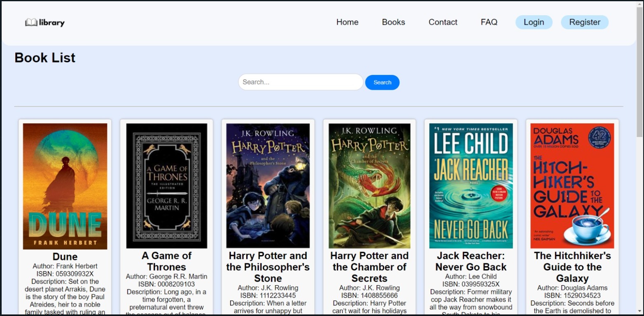Click "The Hitchhiker's Guide to the Galaxy" title
Image resolution: width=644 pixels, height=316 pixels.
(572, 267)
